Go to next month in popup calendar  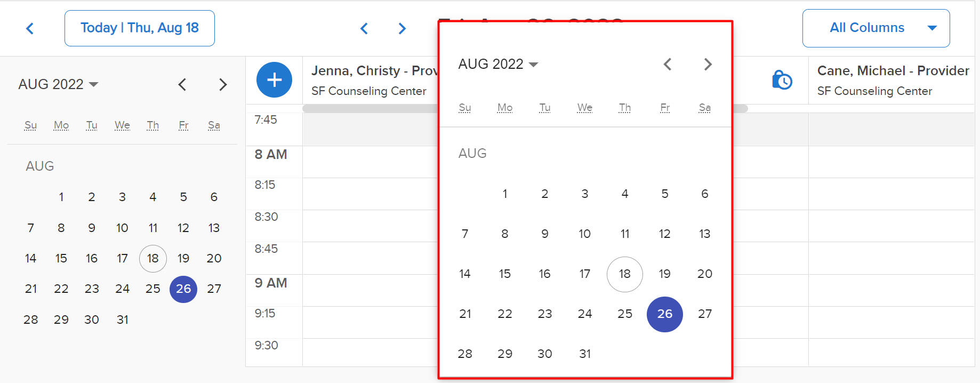click(708, 65)
